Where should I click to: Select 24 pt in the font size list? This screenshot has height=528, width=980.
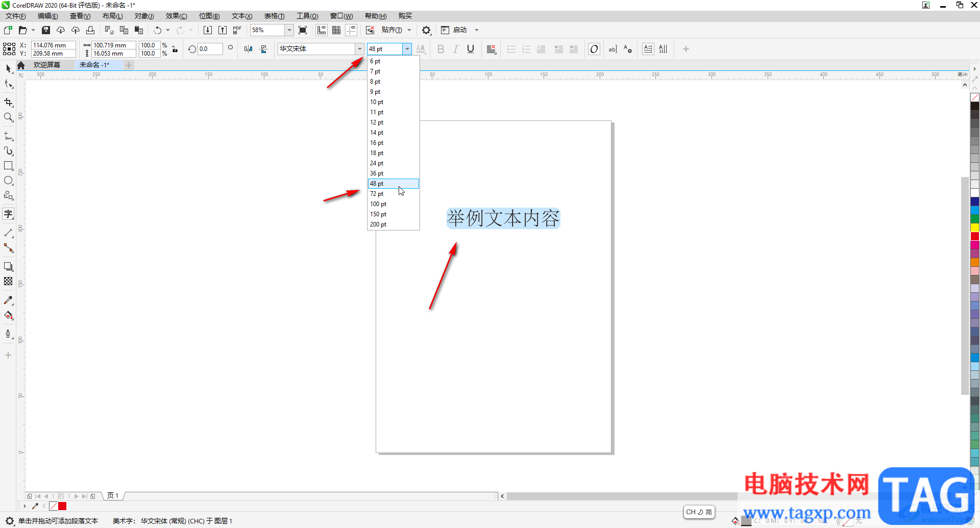pos(393,163)
